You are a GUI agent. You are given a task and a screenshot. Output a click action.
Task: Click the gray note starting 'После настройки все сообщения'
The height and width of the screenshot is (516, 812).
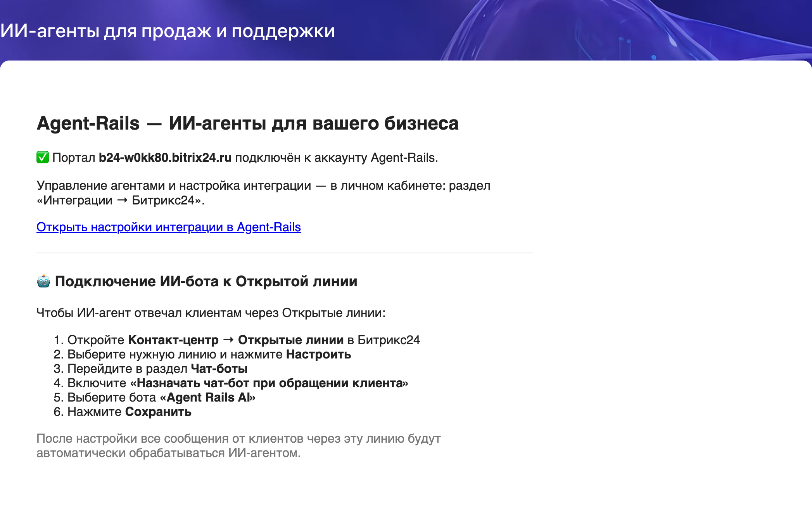[x=238, y=446]
